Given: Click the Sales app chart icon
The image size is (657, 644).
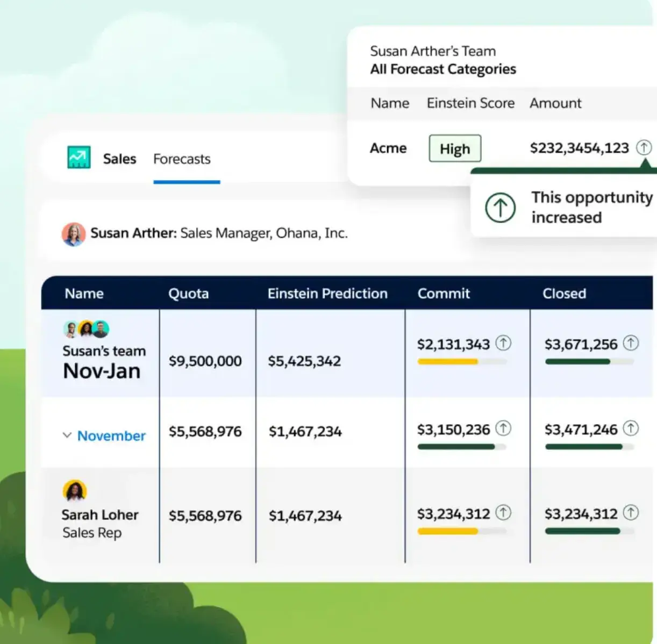Looking at the screenshot, I should click(78, 158).
